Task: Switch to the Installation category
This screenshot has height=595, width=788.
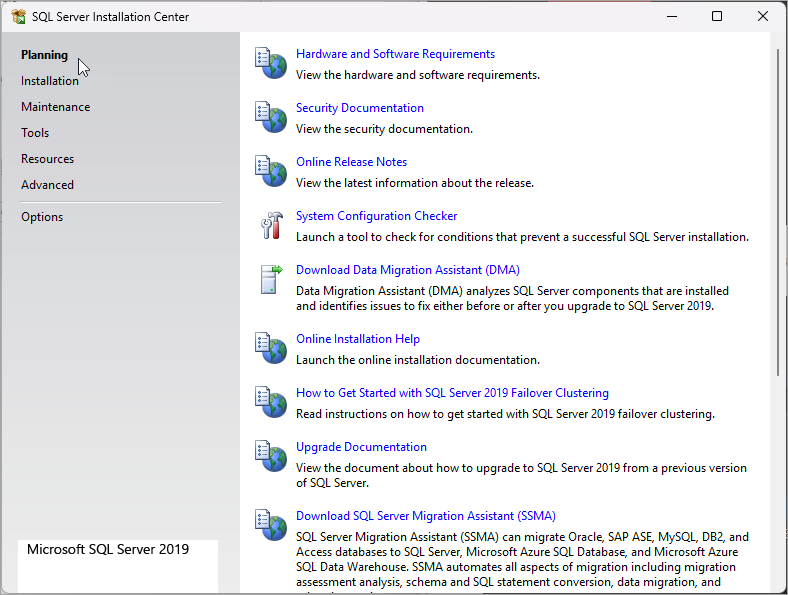Action: pyautogui.click(x=50, y=81)
